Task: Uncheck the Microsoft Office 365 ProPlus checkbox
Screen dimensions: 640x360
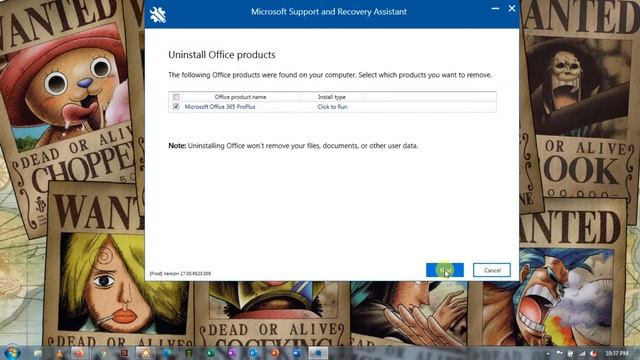Action: click(176, 107)
